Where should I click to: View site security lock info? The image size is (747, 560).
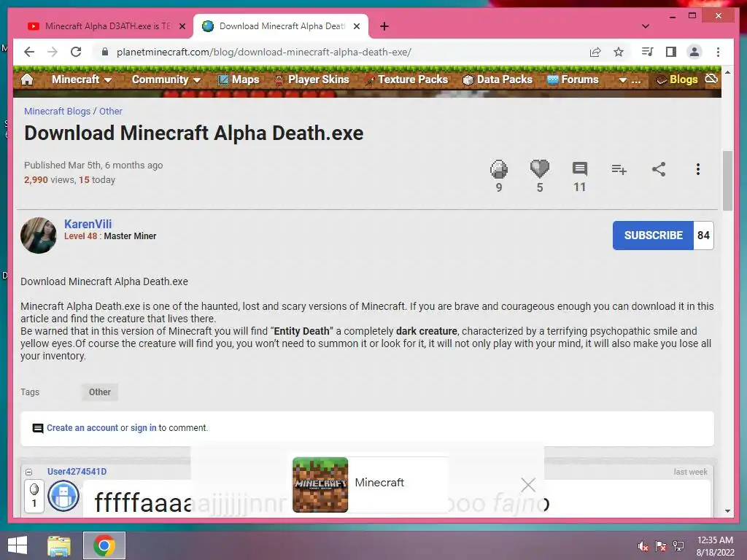105,52
